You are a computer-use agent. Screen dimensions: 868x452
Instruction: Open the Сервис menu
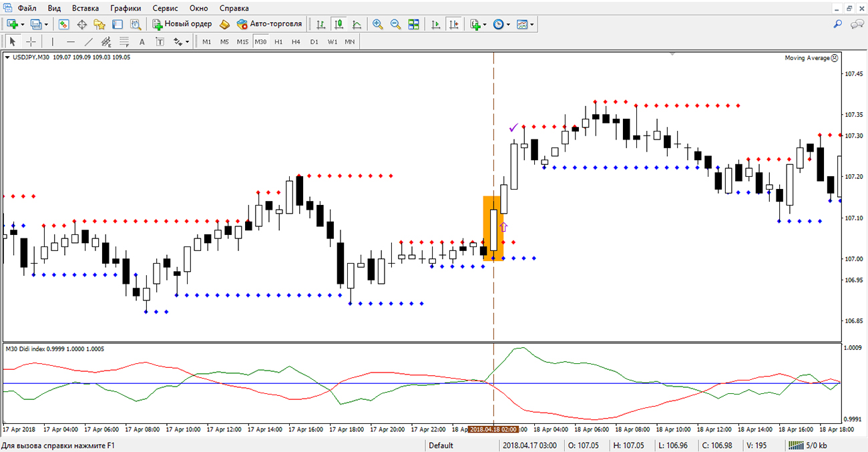point(164,8)
